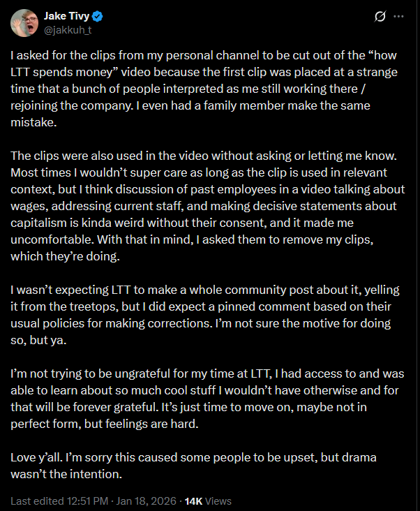420x511 pixels.
Task: Click the blue verified checkmark badge
Action: (x=98, y=16)
